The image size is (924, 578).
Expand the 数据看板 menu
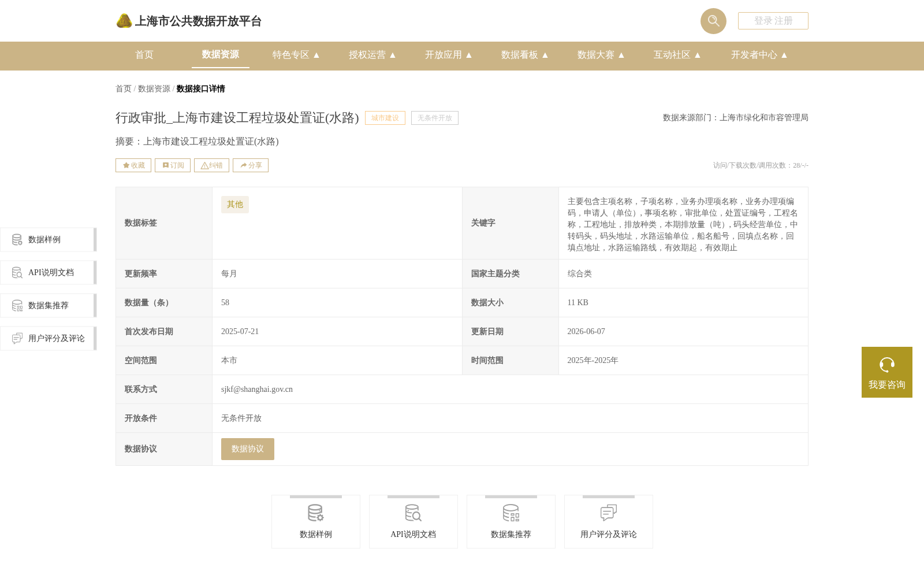point(525,55)
